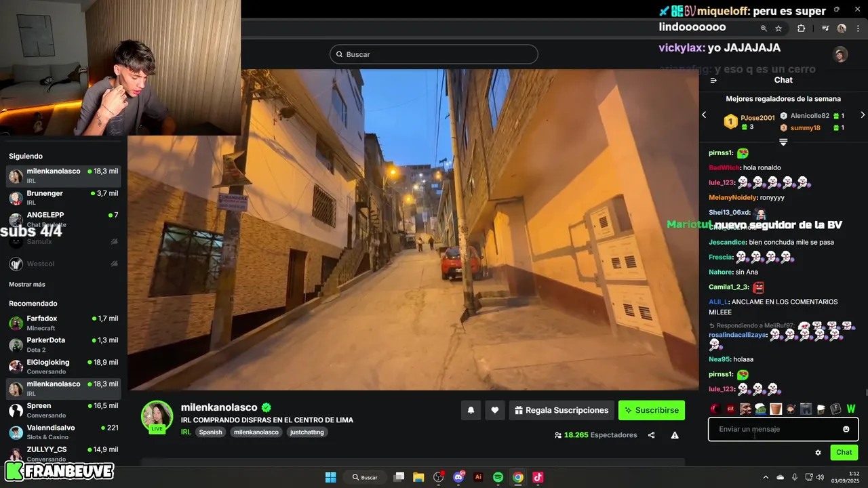Open ElGlogloking recommended channel
This screenshot has height=488, width=868.
[64, 367]
